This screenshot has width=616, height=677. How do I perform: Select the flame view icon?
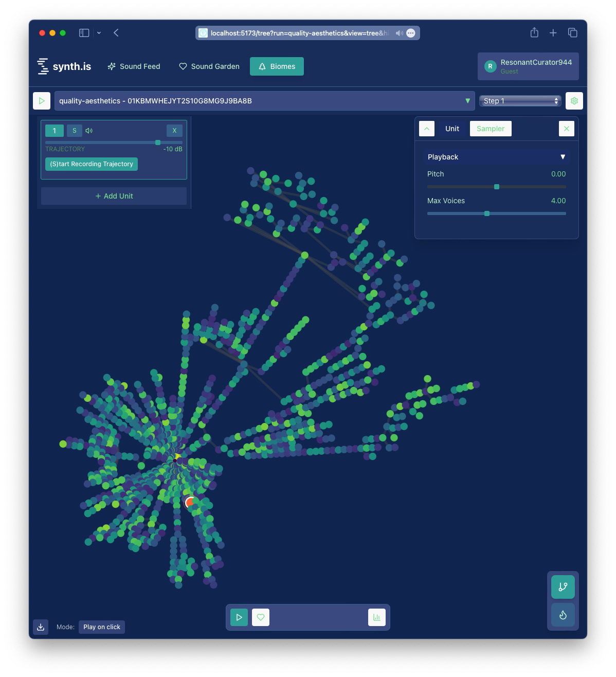pos(563,615)
